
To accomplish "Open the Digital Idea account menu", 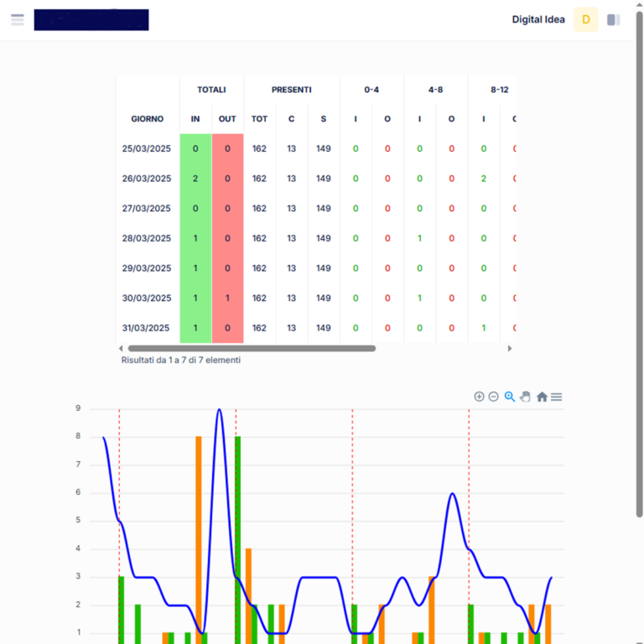I will click(538, 19).
